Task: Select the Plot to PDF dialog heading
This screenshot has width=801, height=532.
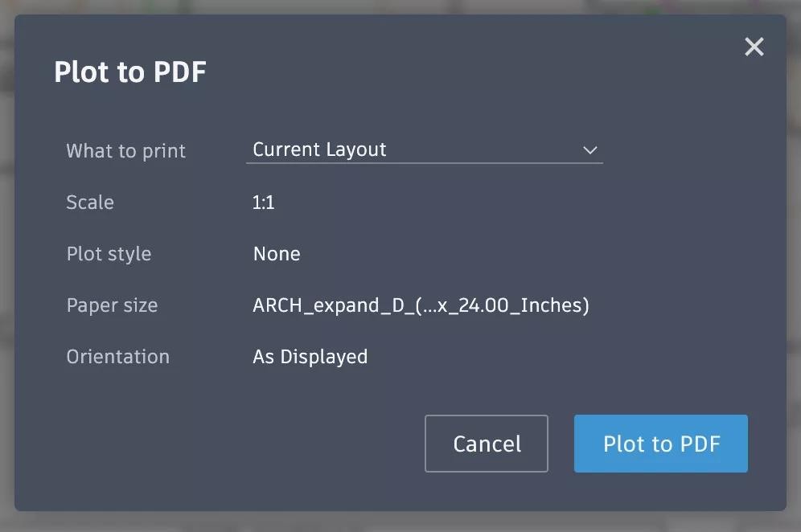Action: pyautogui.click(x=130, y=72)
